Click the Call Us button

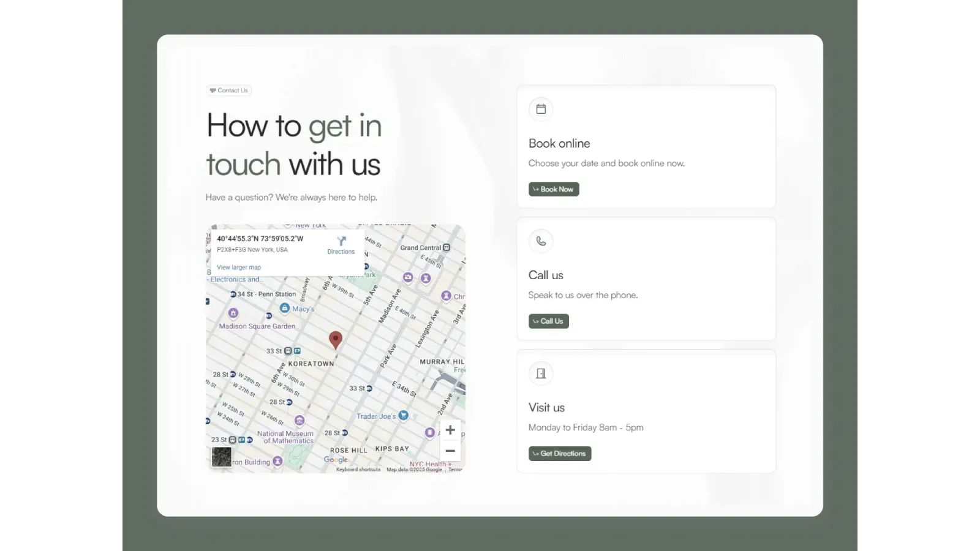(549, 321)
